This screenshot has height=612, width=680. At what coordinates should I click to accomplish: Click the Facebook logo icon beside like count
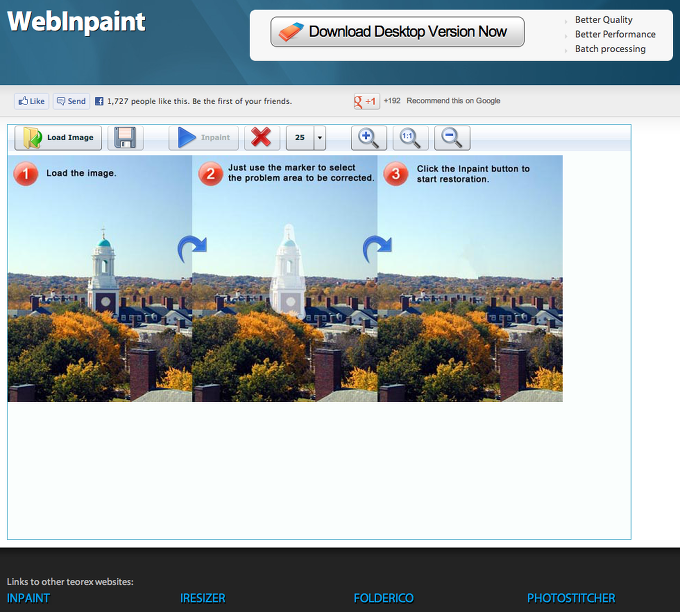(x=99, y=101)
